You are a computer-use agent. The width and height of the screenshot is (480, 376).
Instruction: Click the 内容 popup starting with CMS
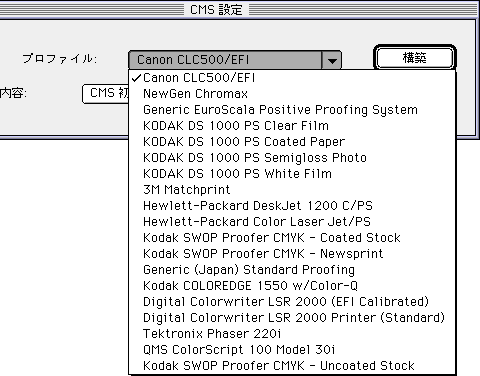[105, 93]
